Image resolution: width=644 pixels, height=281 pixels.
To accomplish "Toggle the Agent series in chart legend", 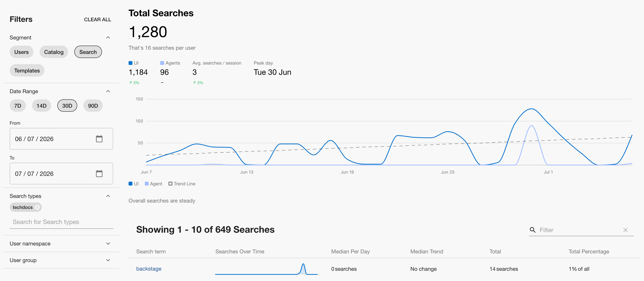I will point(153,184).
